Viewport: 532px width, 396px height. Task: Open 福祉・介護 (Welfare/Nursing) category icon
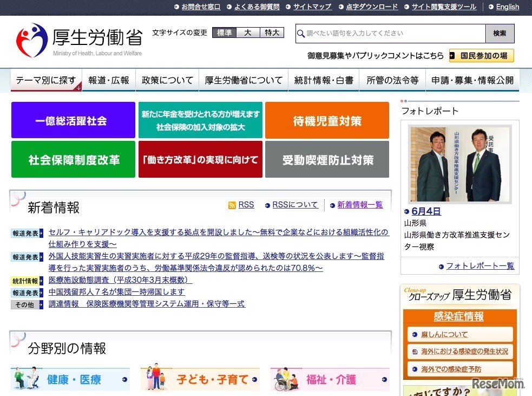(x=285, y=379)
